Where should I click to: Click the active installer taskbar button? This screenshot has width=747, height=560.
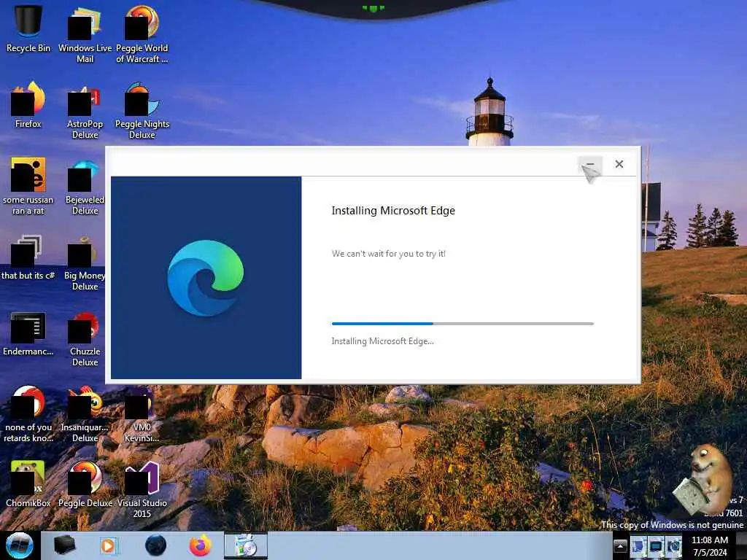pos(246,545)
